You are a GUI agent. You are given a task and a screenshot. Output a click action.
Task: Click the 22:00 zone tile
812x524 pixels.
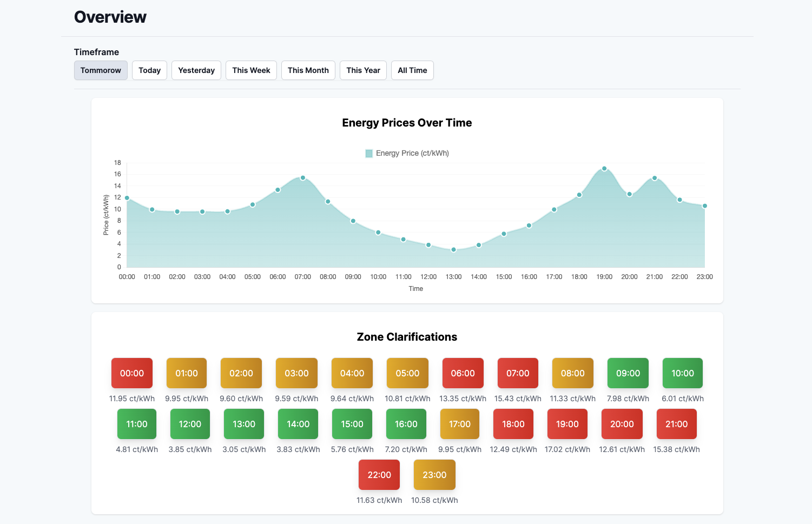tap(379, 475)
